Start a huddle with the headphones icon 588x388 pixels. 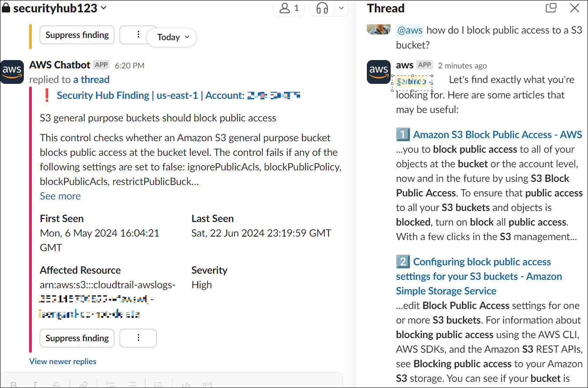(x=322, y=8)
